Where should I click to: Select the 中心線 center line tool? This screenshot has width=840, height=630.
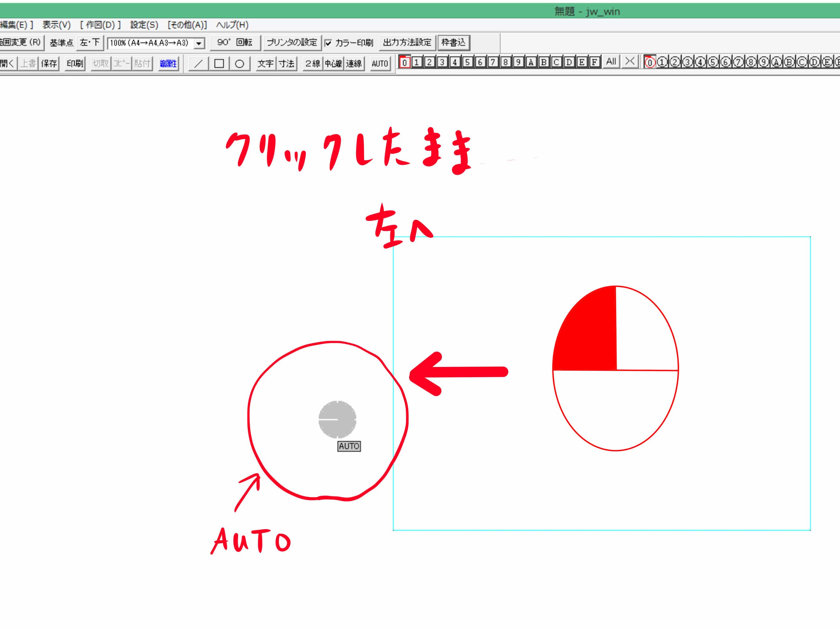333,63
